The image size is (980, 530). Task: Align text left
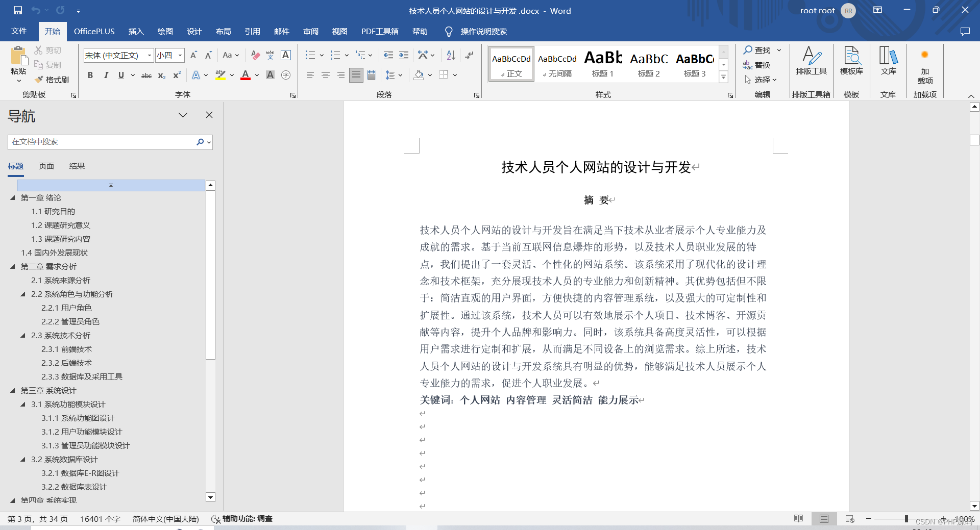click(310, 75)
